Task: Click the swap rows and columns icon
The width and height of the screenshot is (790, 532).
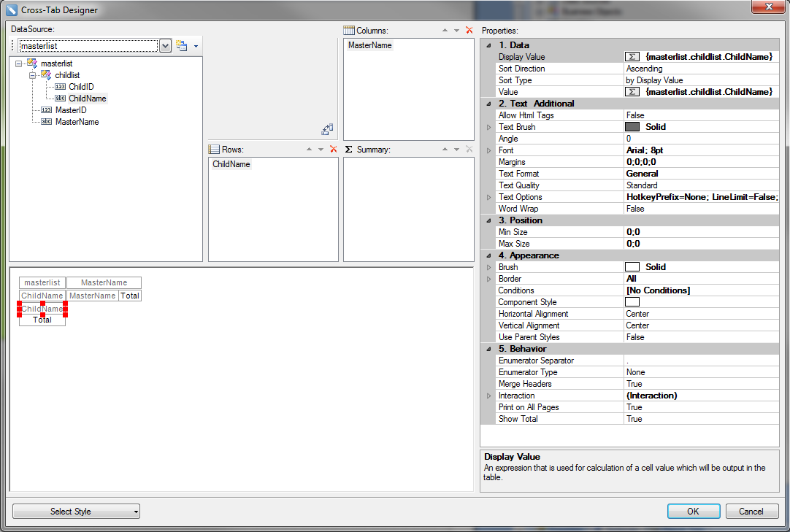Action: pos(327,129)
